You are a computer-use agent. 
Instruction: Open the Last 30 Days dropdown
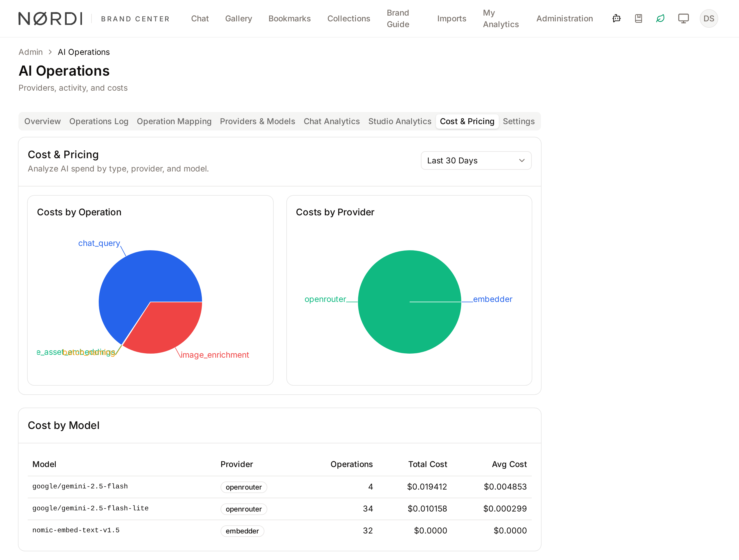pyautogui.click(x=476, y=161)
